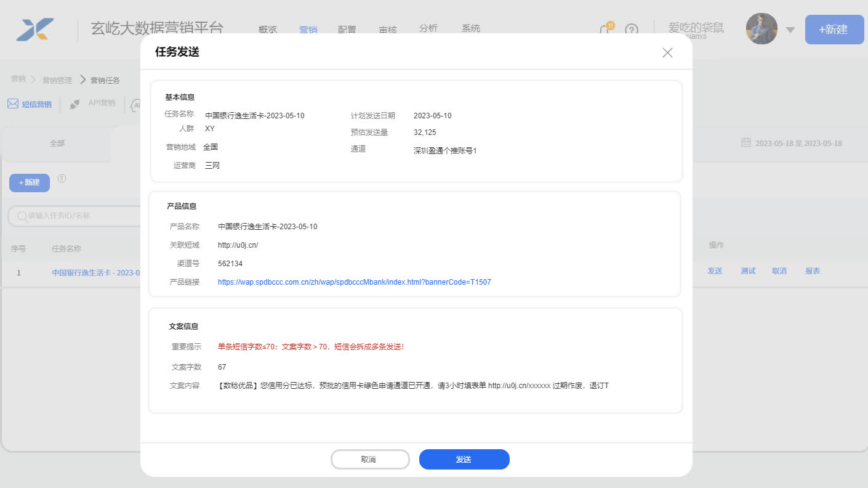Click the search magnifier icon in task search

point(22,216)
